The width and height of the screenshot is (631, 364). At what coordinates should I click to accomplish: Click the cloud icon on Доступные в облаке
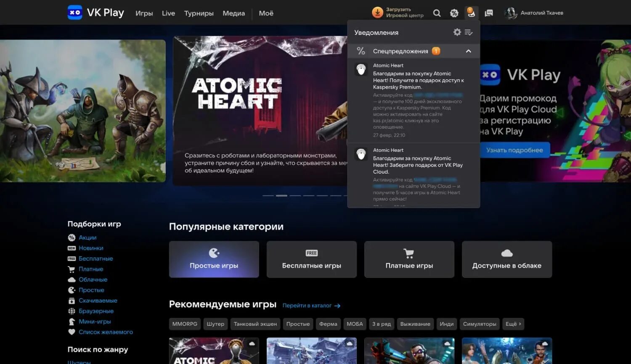click(x=506, y=253)
